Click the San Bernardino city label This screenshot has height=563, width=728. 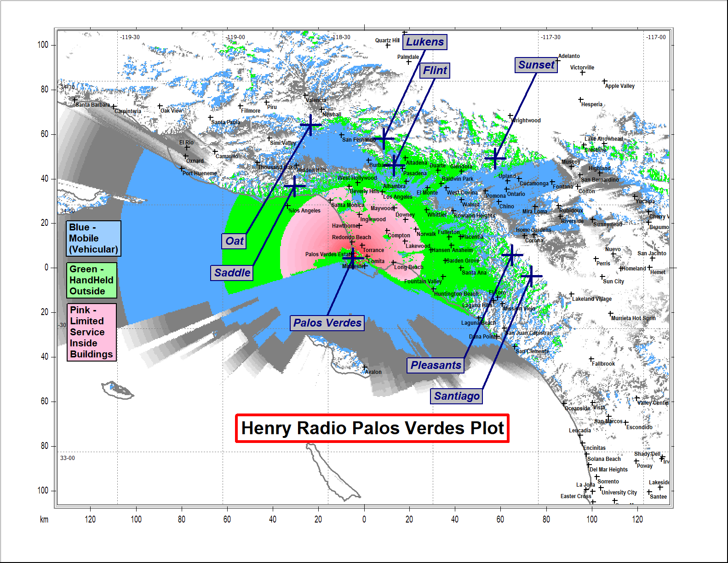pyautogui.click(x=600, y=180)
